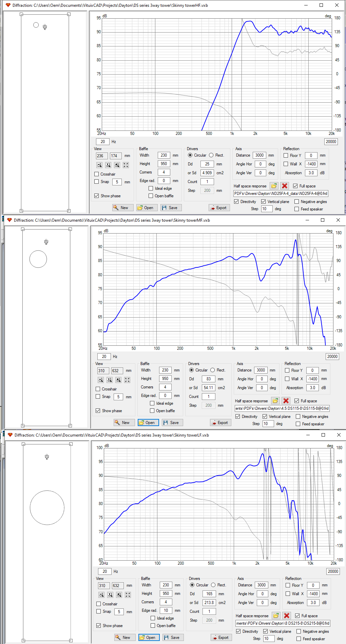
Task: Focus the Angle Hor field in MF window
Action: [x=262, y=379]
